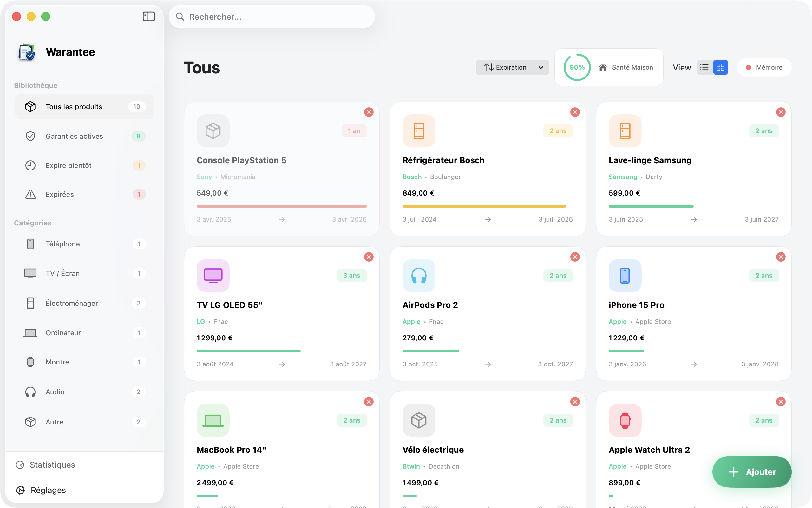Filter by Électroménager category
This screenshot has width=812, height=508.
(x=84, y=303)
